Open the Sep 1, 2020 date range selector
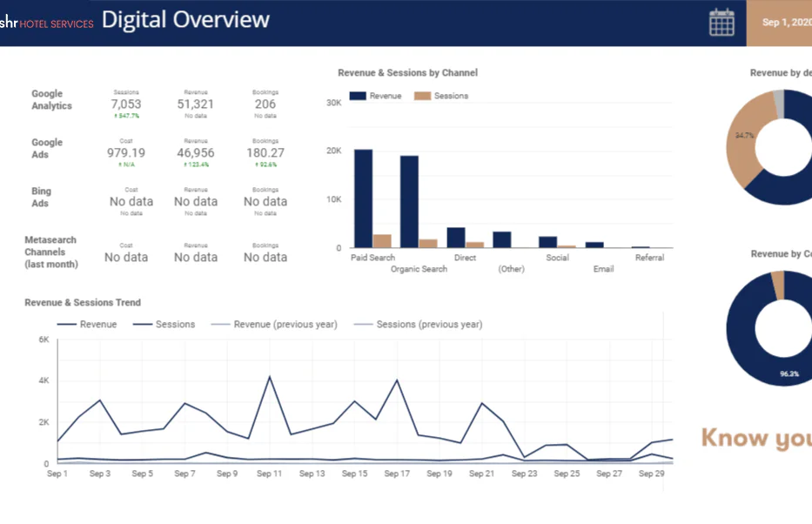 (780, 23)
